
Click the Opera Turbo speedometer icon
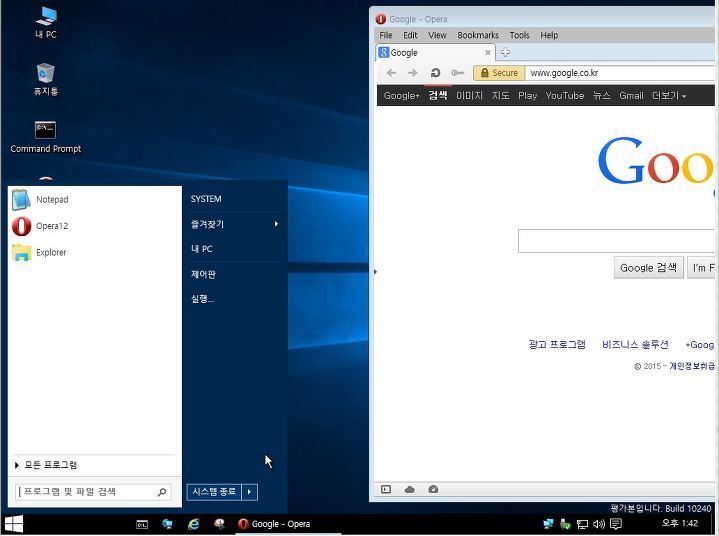coord(433,490)
